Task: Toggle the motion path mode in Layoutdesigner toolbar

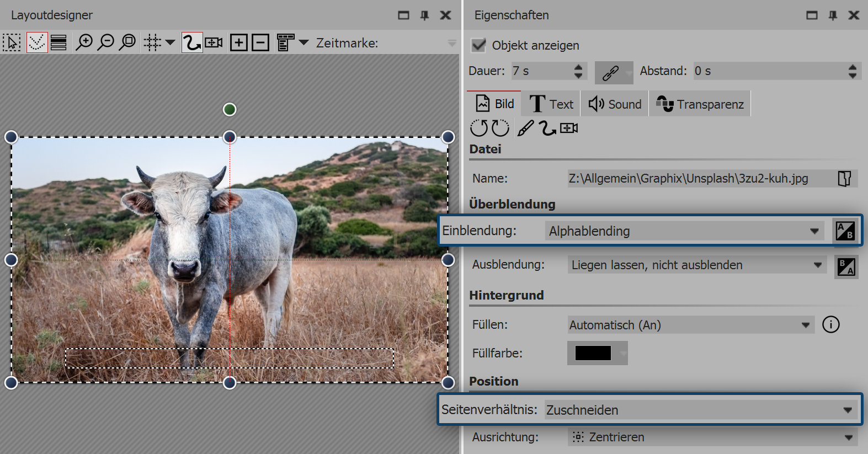Action: click(x=191, y=42)
